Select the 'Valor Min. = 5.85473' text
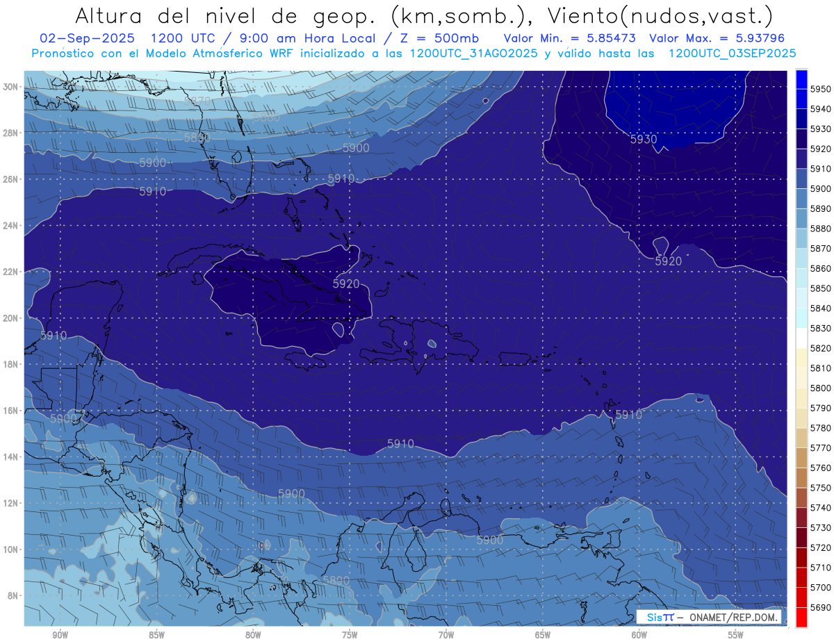The image size is (834, 644). point(570,38)
